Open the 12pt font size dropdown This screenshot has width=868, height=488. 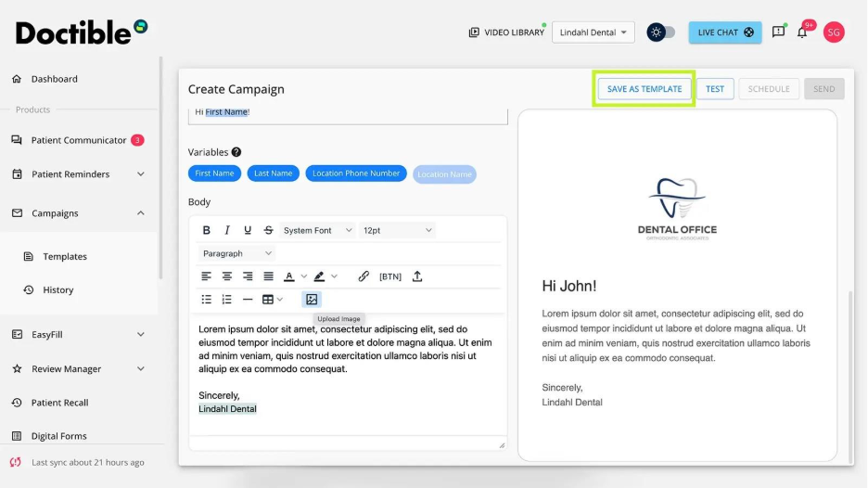click(397, 230)
